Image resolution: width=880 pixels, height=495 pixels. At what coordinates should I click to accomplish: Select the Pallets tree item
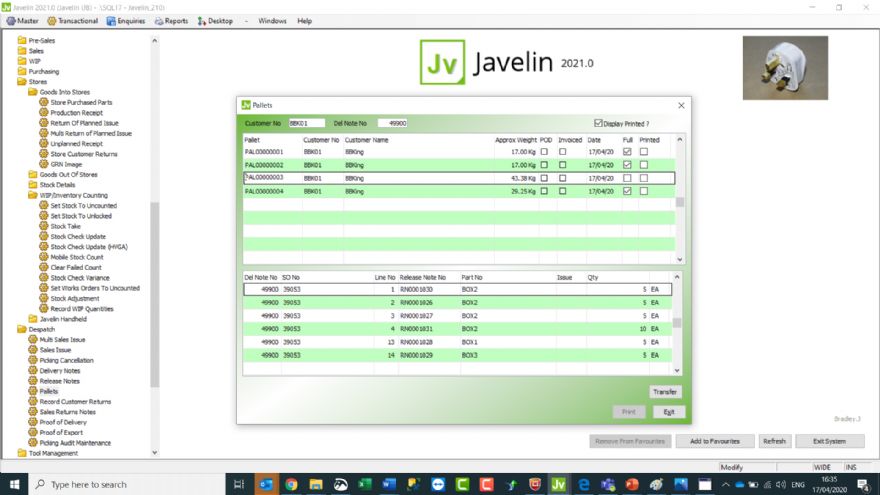[49, 391]
